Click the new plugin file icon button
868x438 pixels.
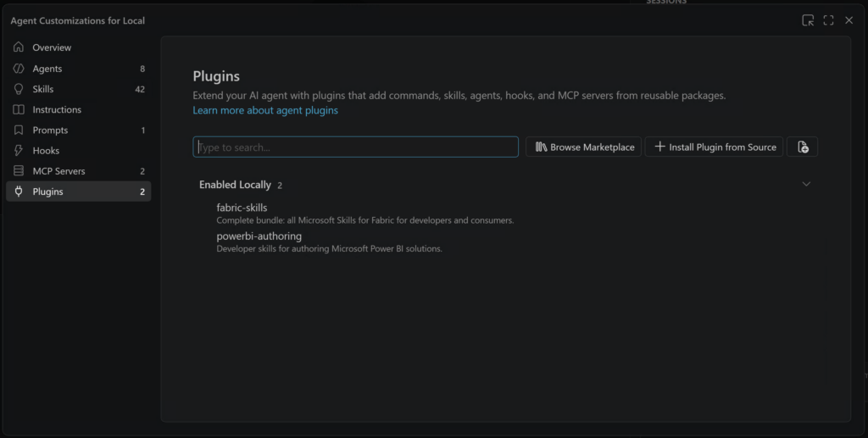(x=802, y=147)
